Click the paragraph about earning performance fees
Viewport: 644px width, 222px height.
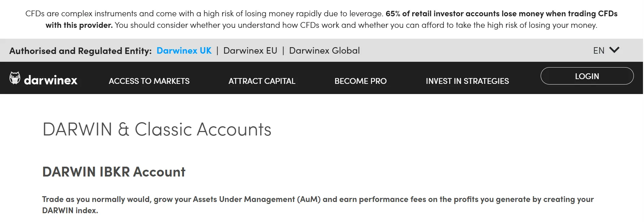tap(318, 205)
